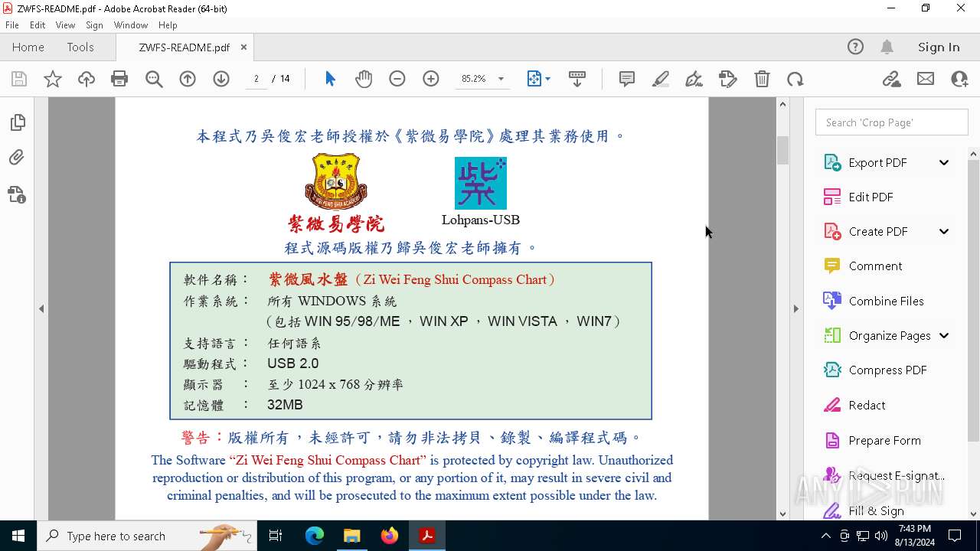
Task: Open the View menu
Action: tap(65, 25)
